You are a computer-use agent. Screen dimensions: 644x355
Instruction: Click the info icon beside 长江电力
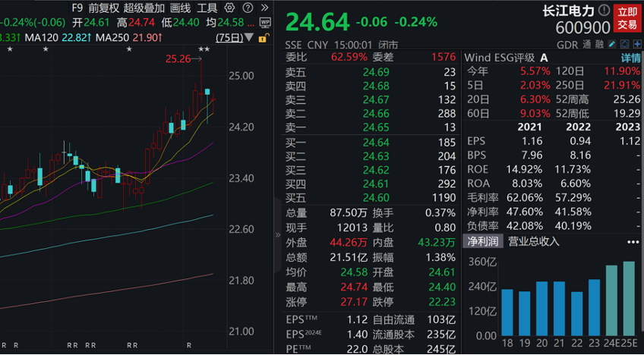tap(603, 11)
